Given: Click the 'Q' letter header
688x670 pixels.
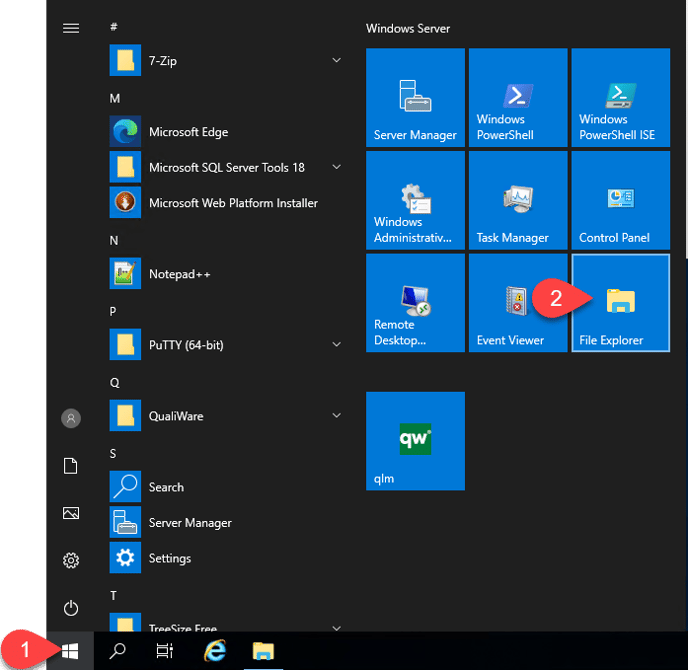Looking at the screenshot, I should [115, 383].
